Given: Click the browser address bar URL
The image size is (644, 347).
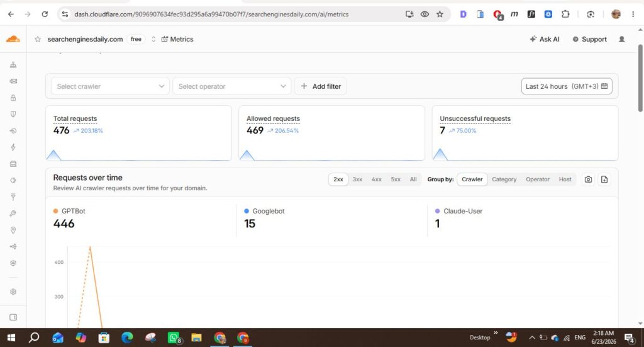Looking at the screenshot, I should 211,14.
